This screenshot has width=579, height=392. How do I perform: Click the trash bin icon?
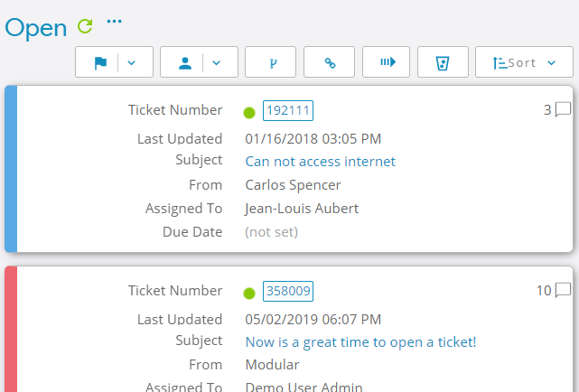coord(443,62)
